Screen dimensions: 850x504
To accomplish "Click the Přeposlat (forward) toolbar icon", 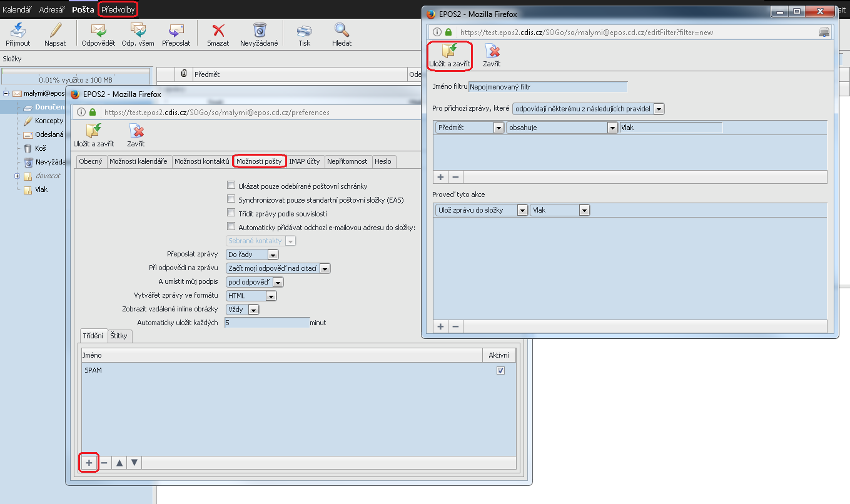I will pyautogui.click(x=176, y=30).
